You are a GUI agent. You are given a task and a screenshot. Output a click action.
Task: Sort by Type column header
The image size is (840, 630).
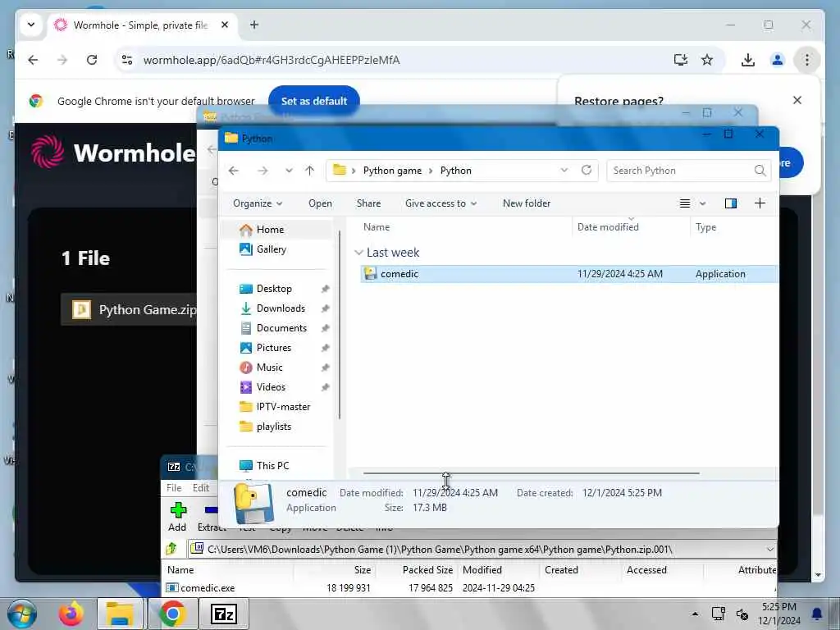705,227
